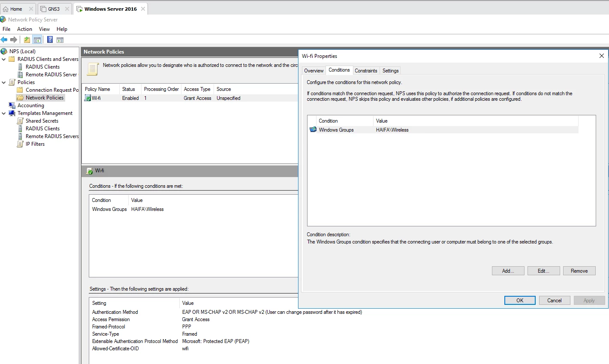Screen dimensions: 609x364
Task: Switch to the GNS3 VM tab
Action: point(54,9)
